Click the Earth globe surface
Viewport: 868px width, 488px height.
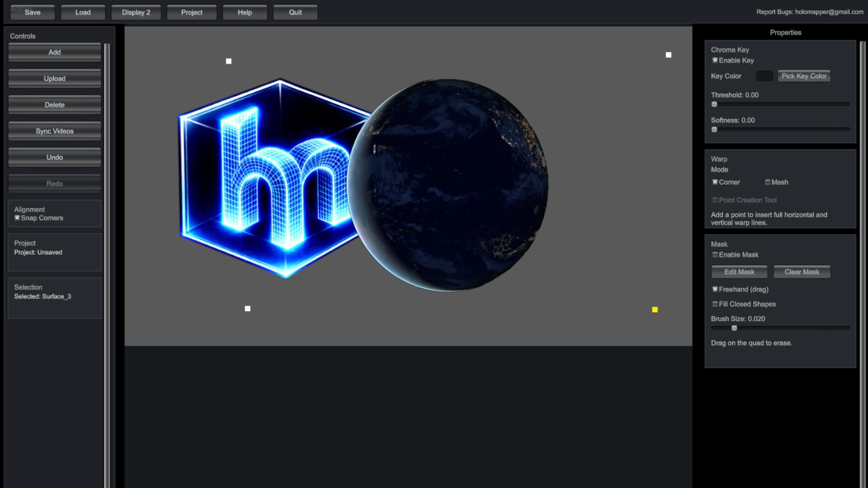tap(452, 190)
